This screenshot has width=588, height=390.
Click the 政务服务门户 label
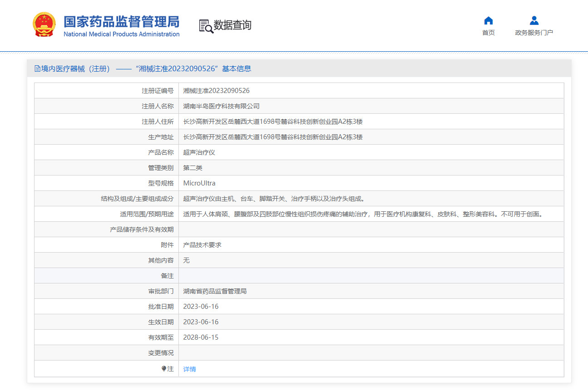click(x=534, y=33)
